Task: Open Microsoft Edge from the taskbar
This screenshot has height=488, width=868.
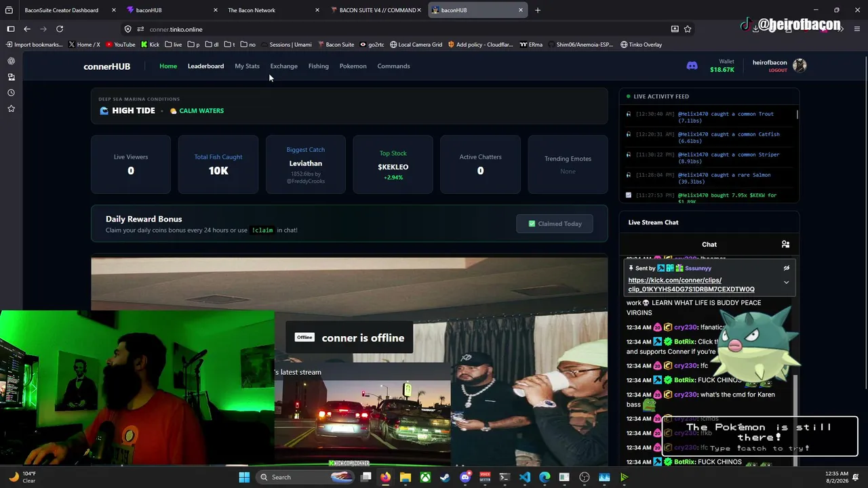Action: pos(545,477)
